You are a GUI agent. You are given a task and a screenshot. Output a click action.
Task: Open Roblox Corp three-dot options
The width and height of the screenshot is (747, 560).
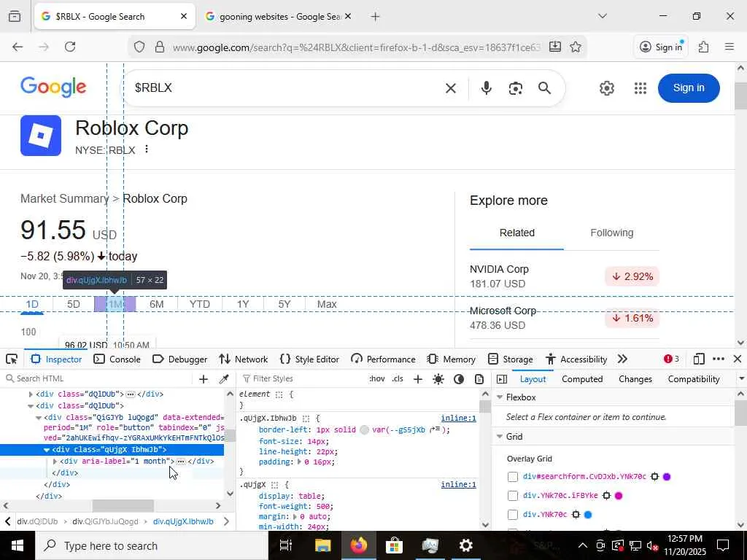[147, 149]
